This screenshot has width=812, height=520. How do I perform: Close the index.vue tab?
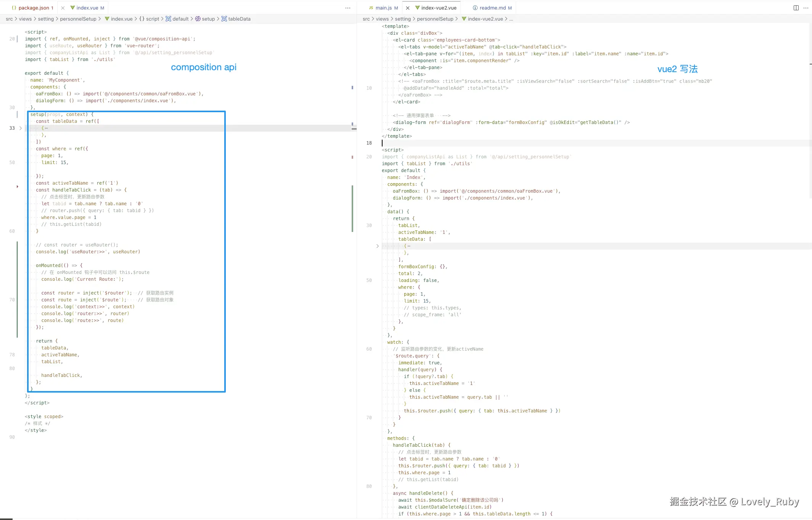[x=63, y=8]
